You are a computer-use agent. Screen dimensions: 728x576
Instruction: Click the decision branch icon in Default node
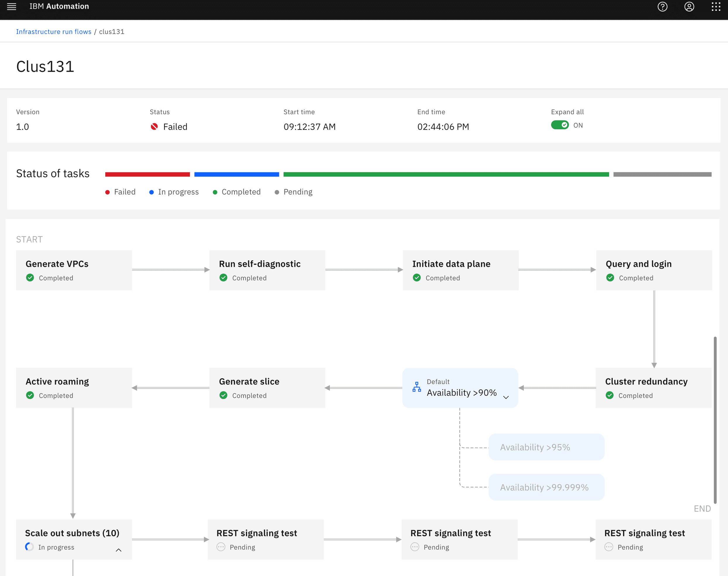tap(417, 387)
